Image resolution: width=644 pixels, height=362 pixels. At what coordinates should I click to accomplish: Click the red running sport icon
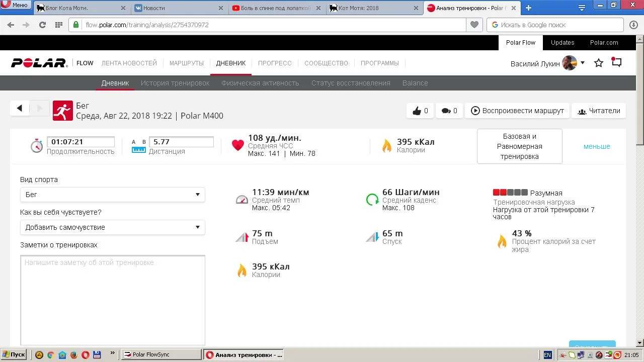point(63,111)
